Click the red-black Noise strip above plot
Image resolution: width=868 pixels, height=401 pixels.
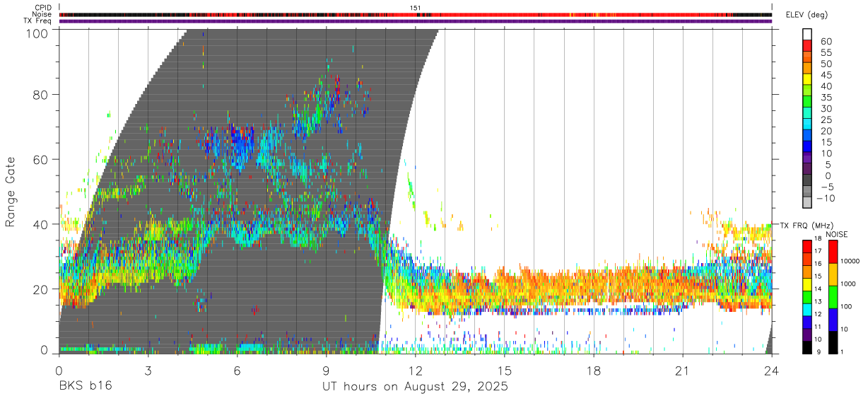[415, 14]
